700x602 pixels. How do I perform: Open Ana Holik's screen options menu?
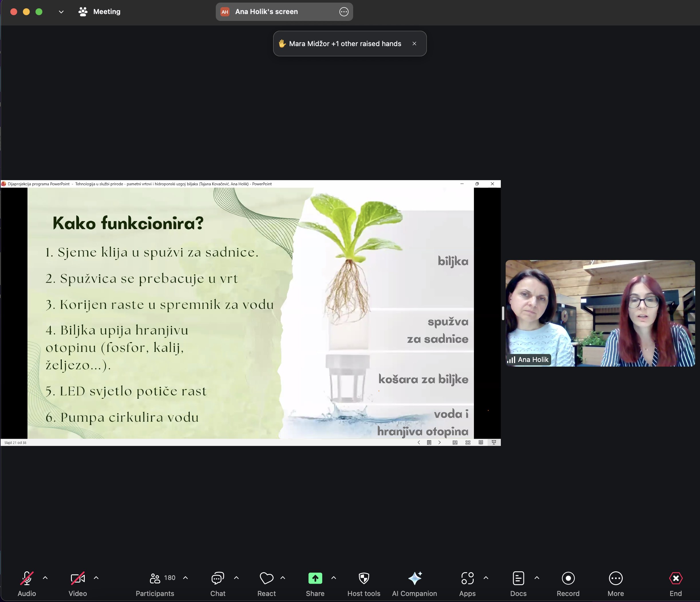tap(344, 12)
